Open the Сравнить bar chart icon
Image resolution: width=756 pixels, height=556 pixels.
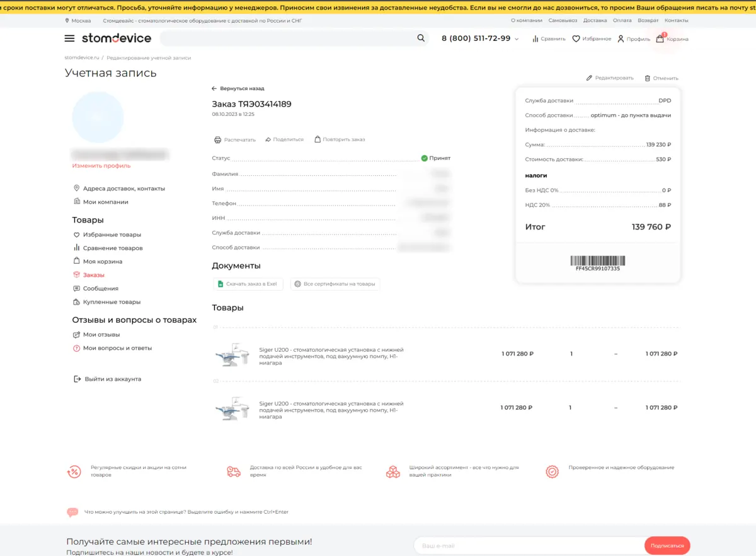(535, 39)
